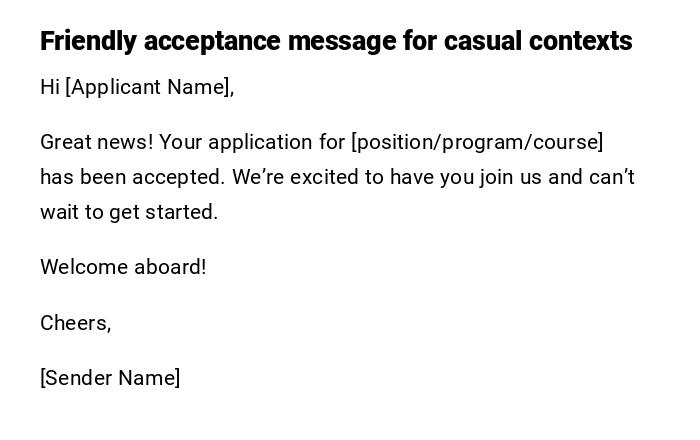Select the "[Sender Name]" placeholder
This screenshot has width=700, height=440.
(110, 378)
